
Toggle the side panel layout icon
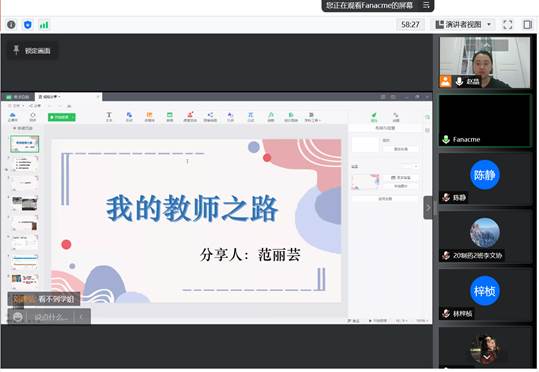(527, 25)
